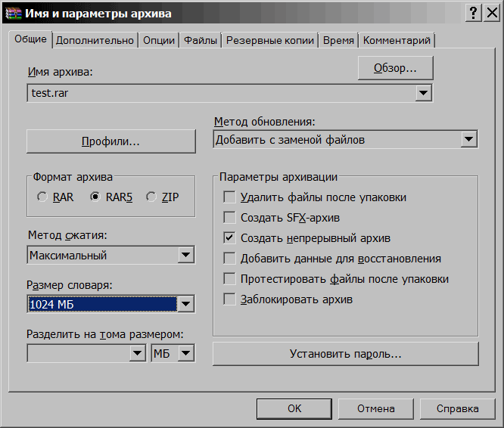Screen dimensions: 504x428
Task: Open the Комментарий tab
Action: (x=397, y=40)
